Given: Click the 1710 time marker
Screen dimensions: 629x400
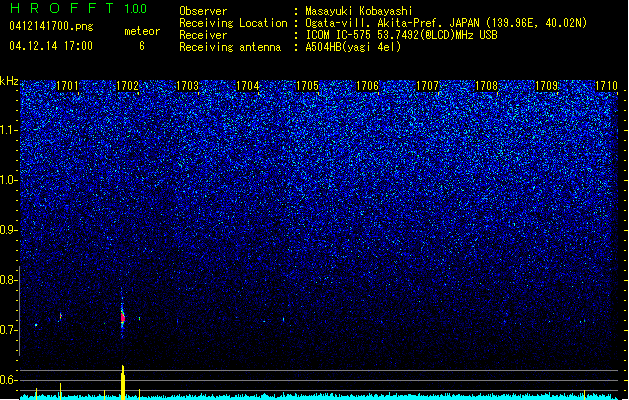Looking at the screenshot, I should pyautogui.click(x=606, y=86).
